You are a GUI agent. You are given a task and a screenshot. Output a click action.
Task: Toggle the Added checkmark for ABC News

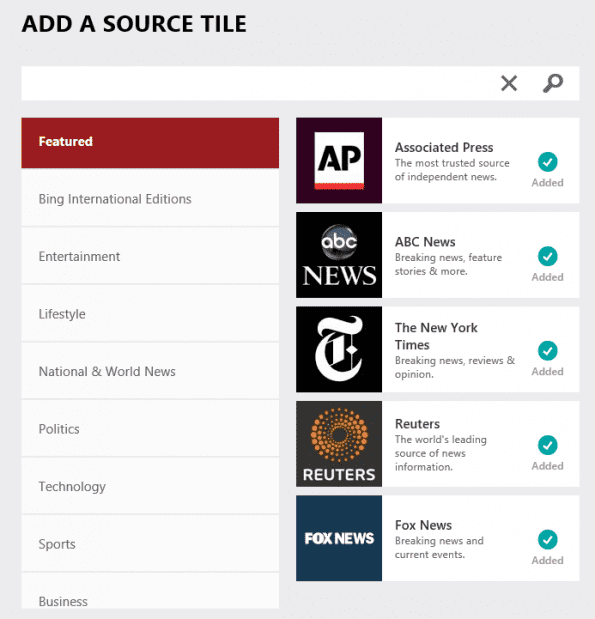[x=547, y=256]
